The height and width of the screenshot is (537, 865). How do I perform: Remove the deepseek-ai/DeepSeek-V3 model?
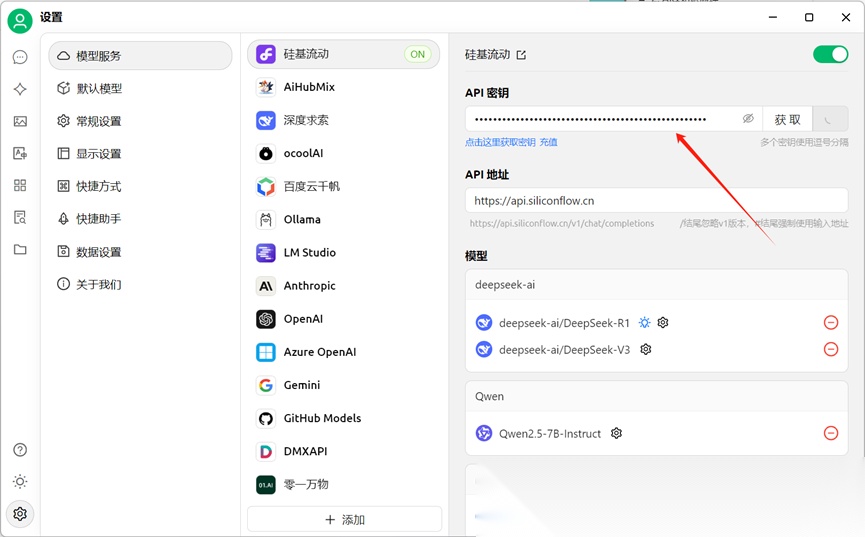pyautogui.click(x=831, y=349)
